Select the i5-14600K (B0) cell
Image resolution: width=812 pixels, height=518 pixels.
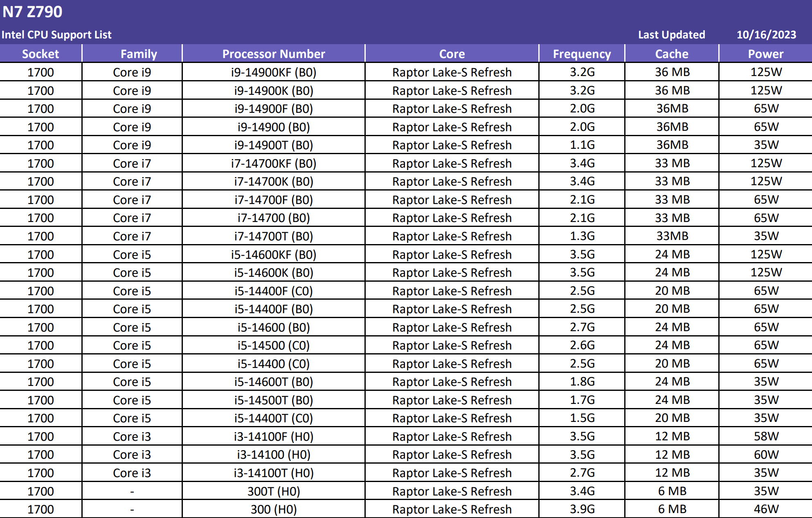coord(274,273)
